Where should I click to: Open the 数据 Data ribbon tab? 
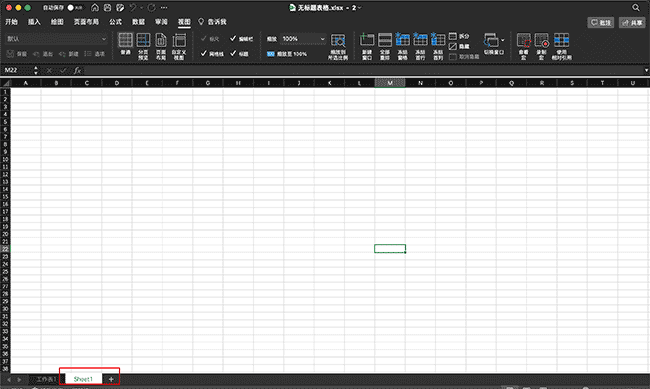[x=138, y=22]
